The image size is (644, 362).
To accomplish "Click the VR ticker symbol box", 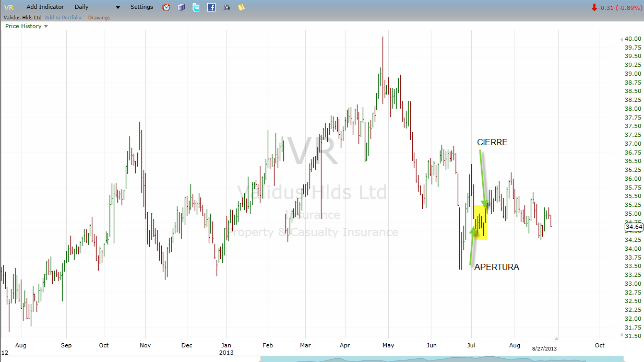I will (x=9, y=7).
